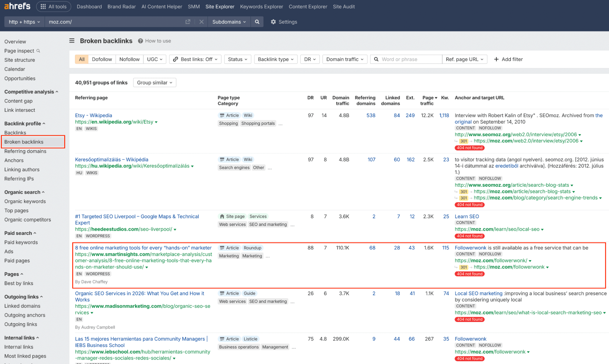Open the Backlink type filter dropdown

click(275, 59)
